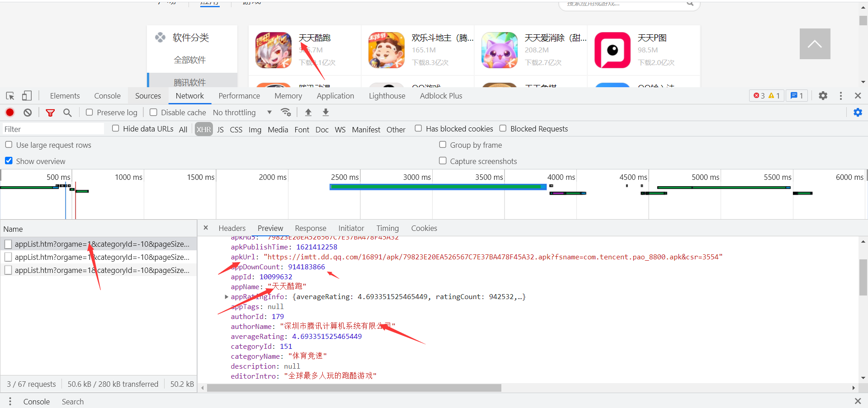Open the No throttling dropdown
The height and width of the screenshot is (408, 868).
point(242,113)
